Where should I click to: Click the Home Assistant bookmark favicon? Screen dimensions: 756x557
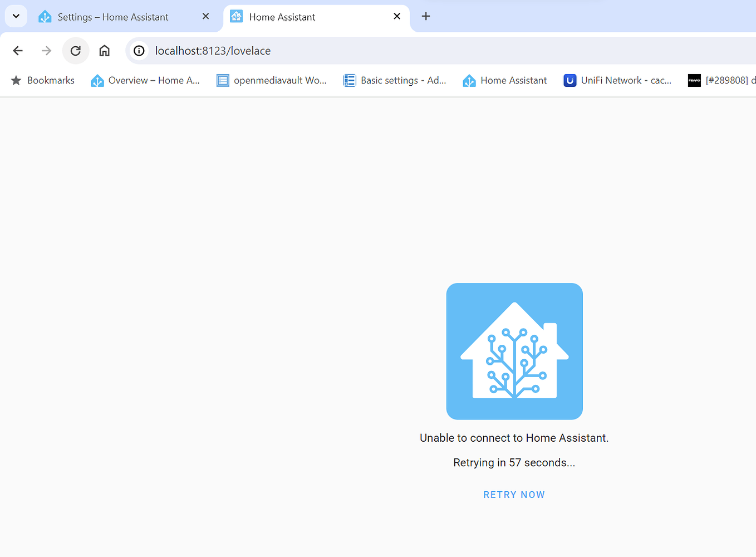[x=469, y=80]
